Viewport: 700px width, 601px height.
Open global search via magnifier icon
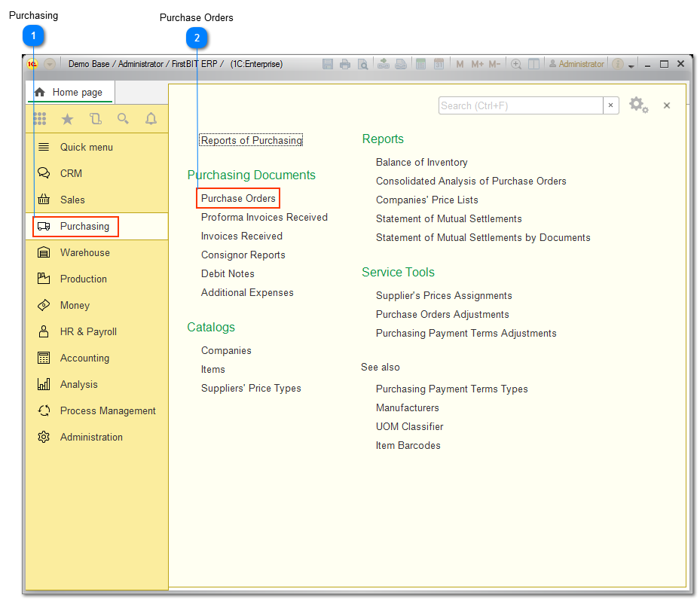click(122, 118)
